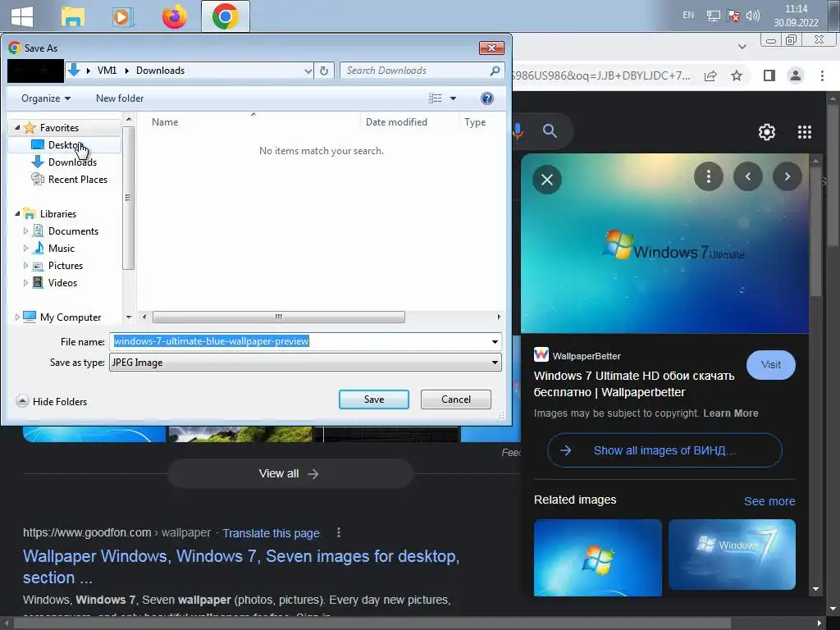Click the taskbar clock showing 11:14
The image size is (840, 630).
click(796, 16)
